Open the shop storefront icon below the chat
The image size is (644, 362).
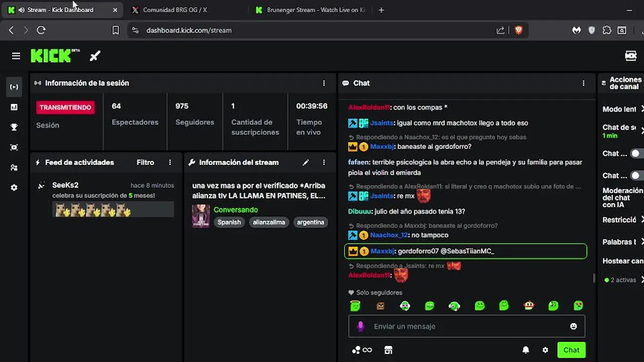pyautogui.click(x=388, y=350)
